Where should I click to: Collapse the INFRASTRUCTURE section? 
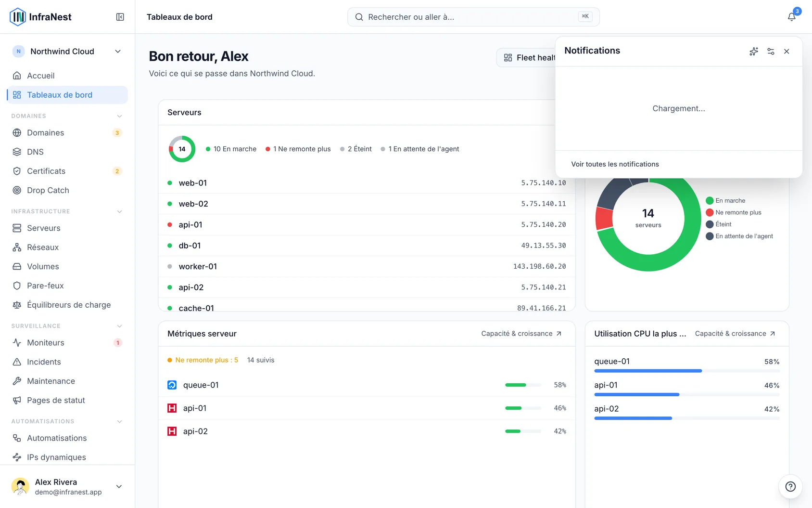[x=120, y=211]
